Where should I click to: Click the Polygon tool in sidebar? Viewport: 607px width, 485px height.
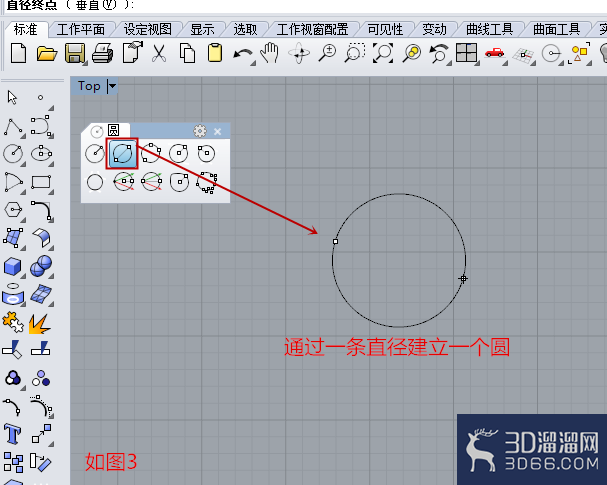13,210
